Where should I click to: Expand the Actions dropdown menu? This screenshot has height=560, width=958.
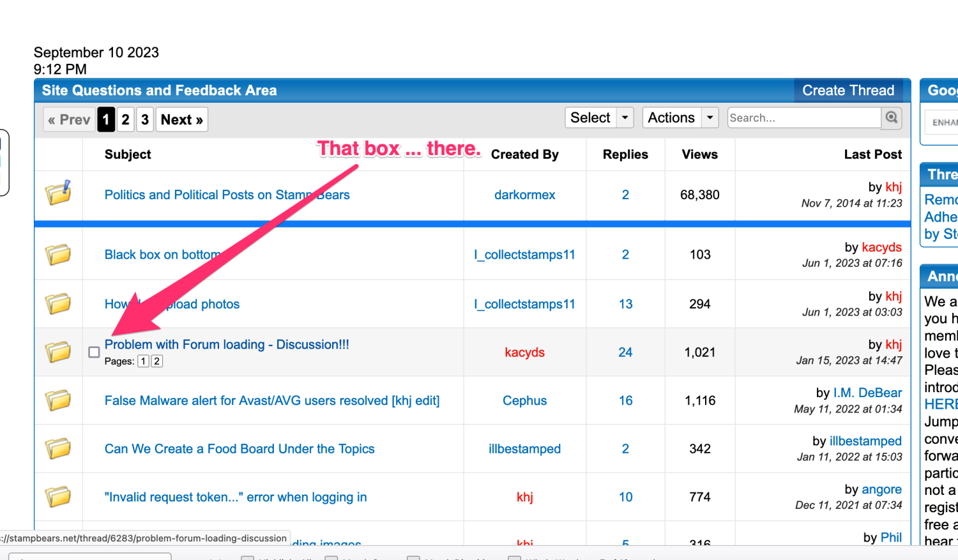coord(680,117)
